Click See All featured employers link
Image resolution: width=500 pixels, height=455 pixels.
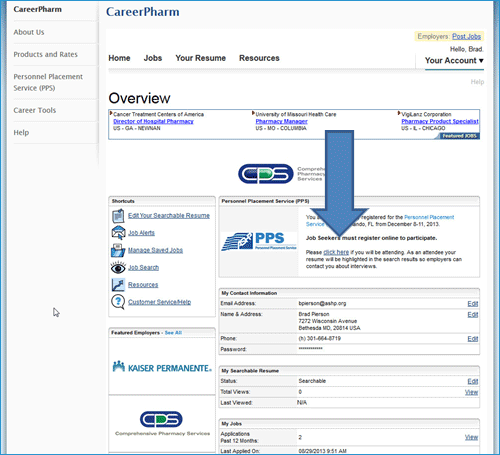pyautogui.click(x=173, y=333)
